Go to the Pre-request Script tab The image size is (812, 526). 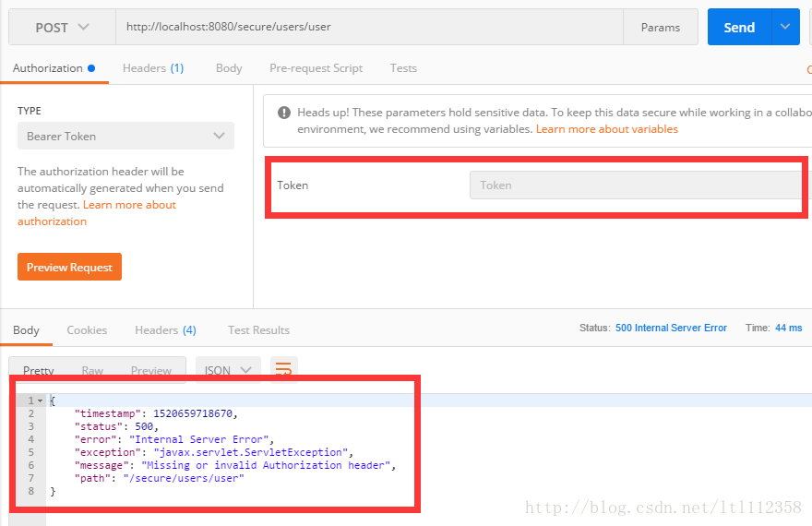pos(316,68)
